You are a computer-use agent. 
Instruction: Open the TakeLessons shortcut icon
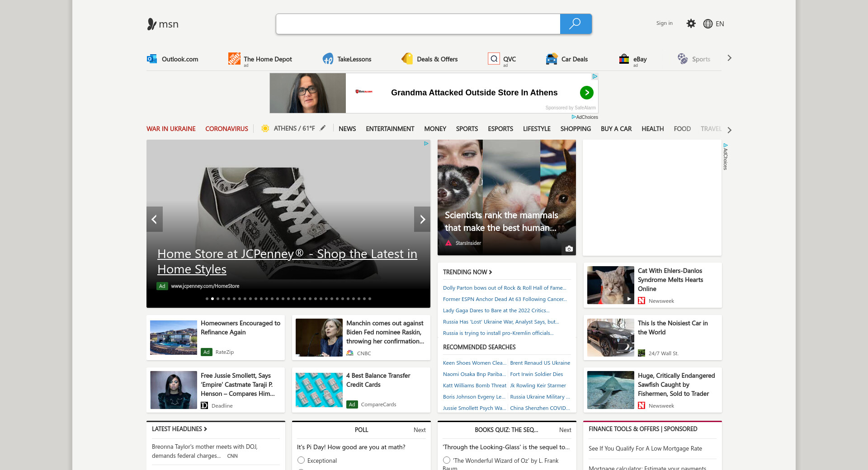328,59
